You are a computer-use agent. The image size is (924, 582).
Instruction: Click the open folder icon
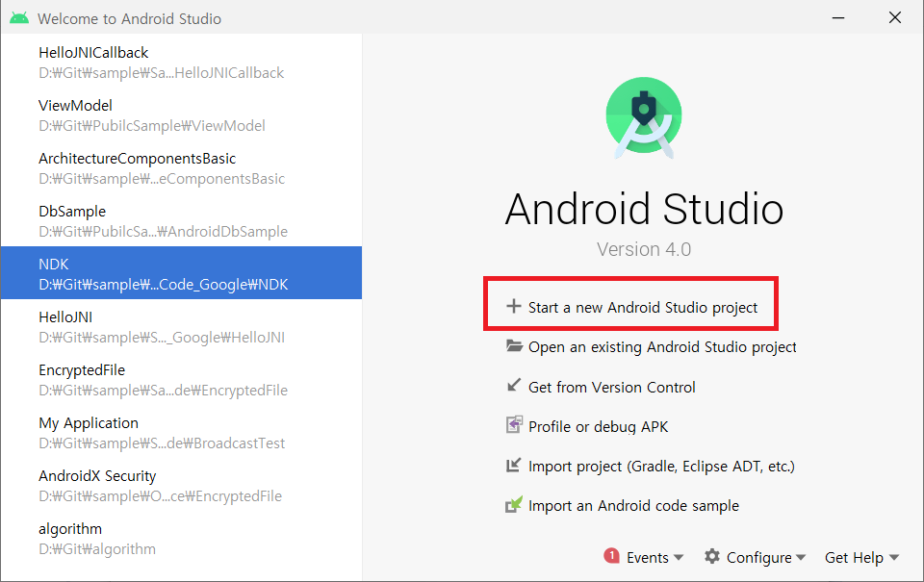(514, 345)
